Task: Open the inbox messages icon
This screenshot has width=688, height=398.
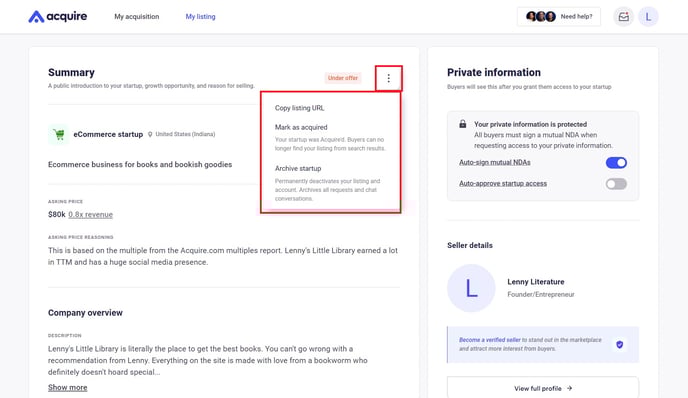Action: [624, 17]
